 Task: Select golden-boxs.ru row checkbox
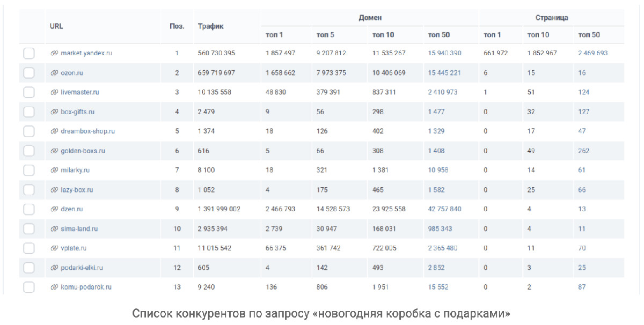29,151
